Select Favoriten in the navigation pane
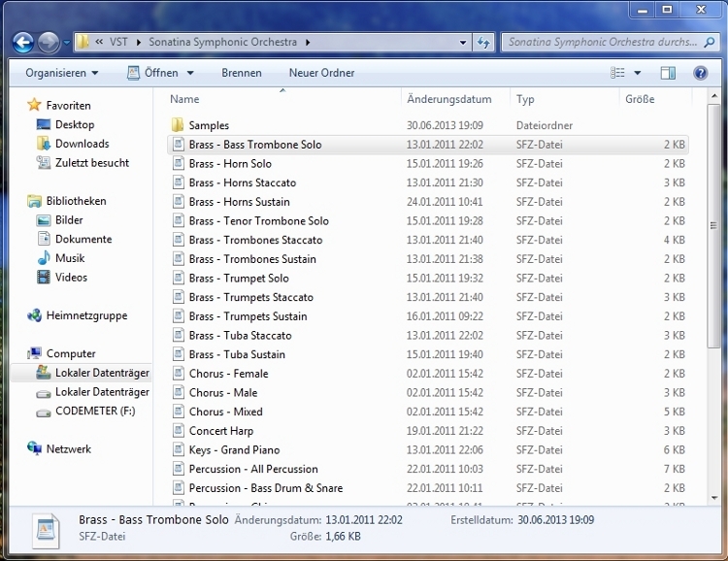 pos(68,106)
